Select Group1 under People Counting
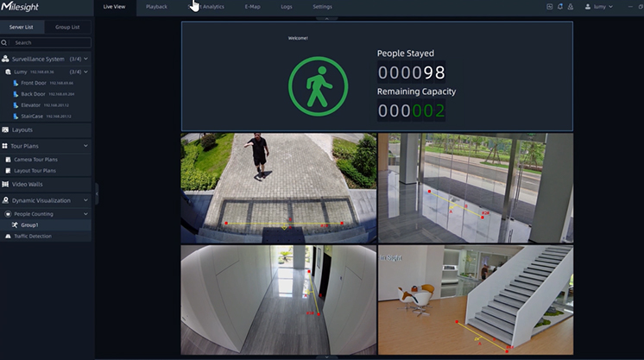 pos(29,224)
